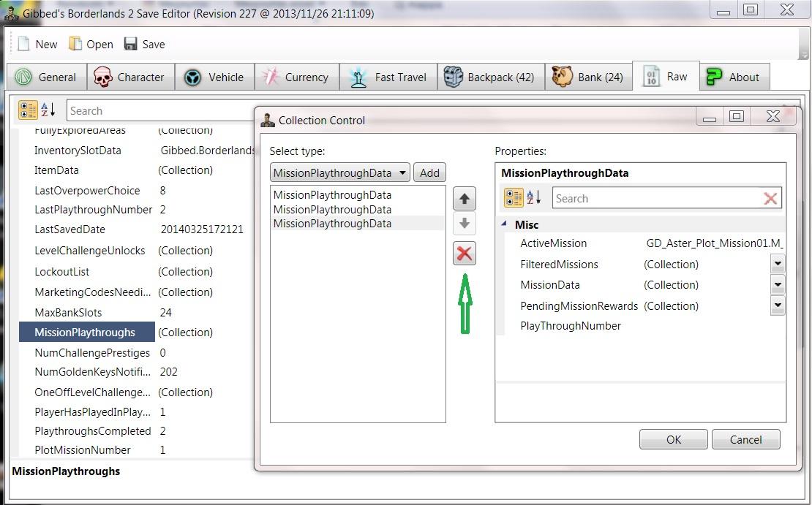Image resolution: width=812 pixels, height=505 pixels.
Task: Click categorized view icon in main property grid
Action: 28,110
